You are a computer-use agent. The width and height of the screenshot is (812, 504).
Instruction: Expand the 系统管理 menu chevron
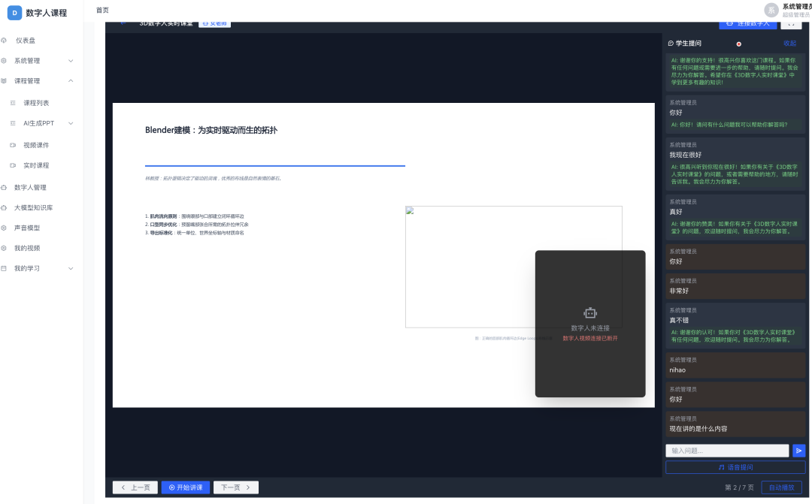point(71,61)
